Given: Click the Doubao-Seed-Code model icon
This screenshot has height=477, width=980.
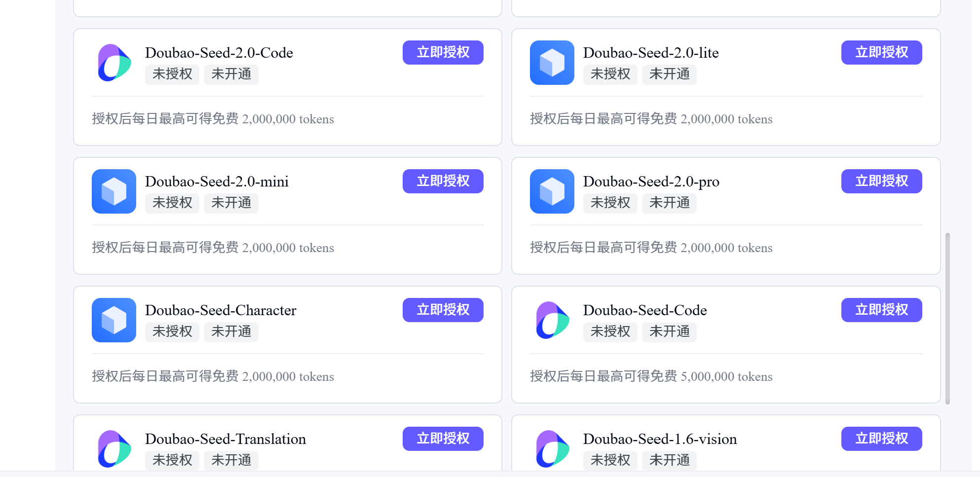Looking at the screenshot, I should pos(552,320).
